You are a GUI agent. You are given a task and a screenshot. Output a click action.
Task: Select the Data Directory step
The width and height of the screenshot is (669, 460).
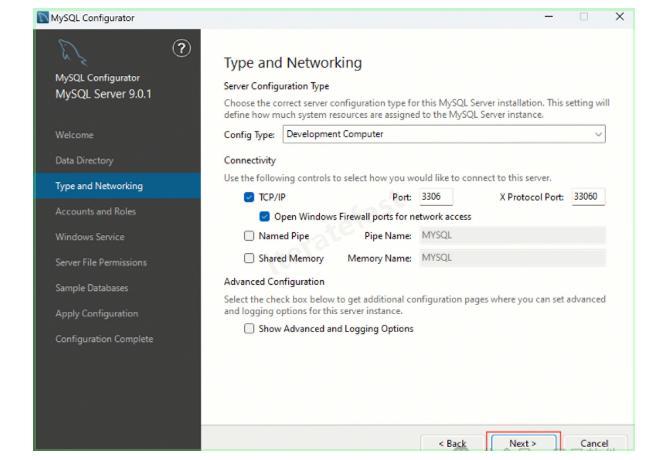[84, 160]
